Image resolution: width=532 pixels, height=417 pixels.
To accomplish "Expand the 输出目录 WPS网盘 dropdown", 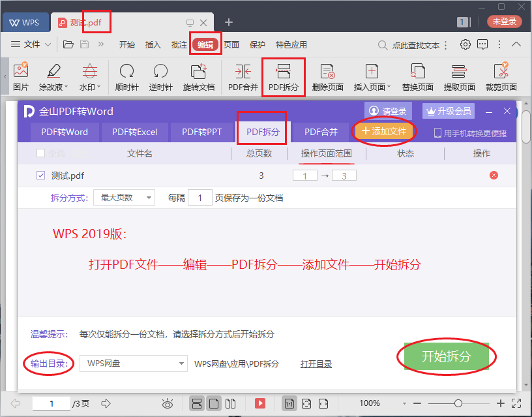I will coord(134,363).
